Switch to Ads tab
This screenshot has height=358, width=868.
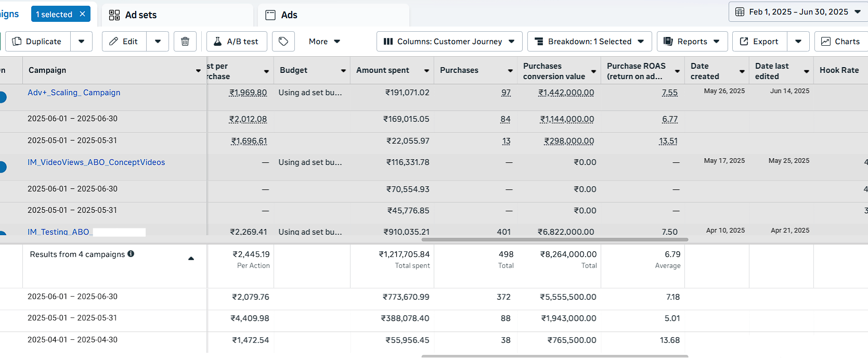[333, 15]
